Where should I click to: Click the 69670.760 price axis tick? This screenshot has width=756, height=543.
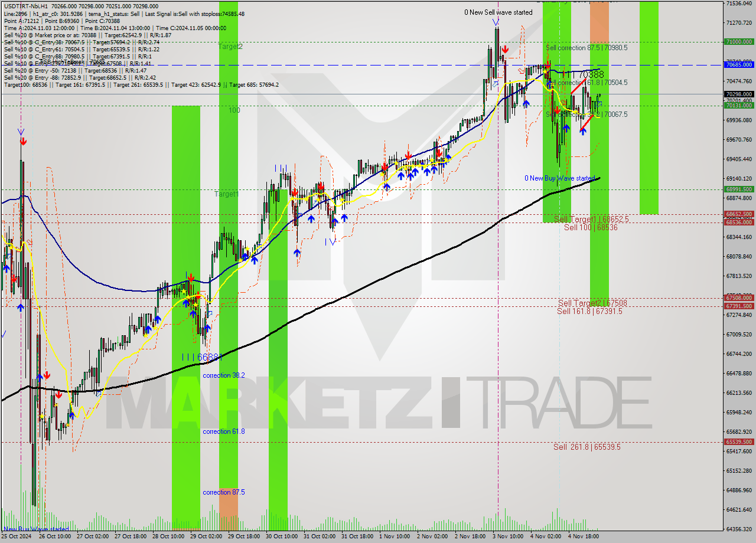739,139
